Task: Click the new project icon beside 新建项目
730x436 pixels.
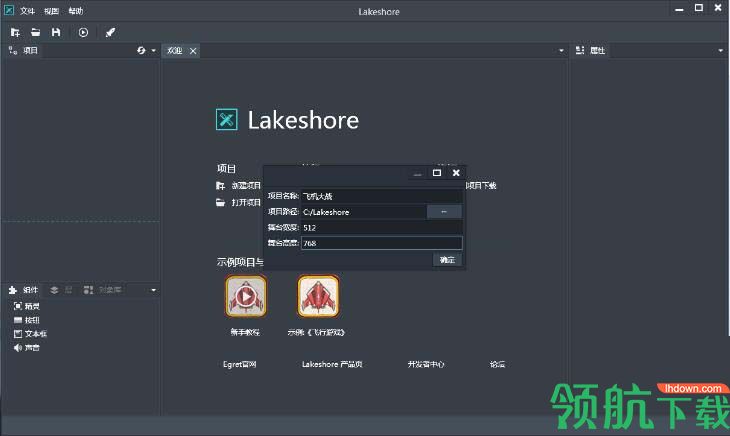Action: (x=221, y=186)
